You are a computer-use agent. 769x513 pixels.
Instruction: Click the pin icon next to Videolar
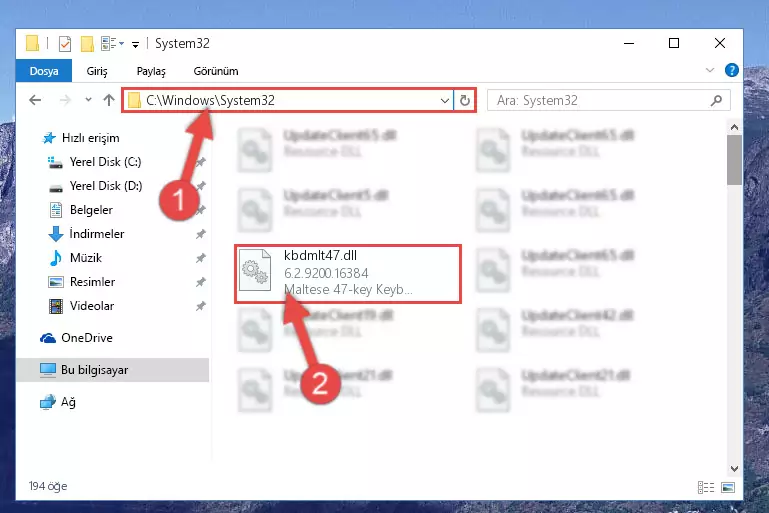tap(201, 306)
